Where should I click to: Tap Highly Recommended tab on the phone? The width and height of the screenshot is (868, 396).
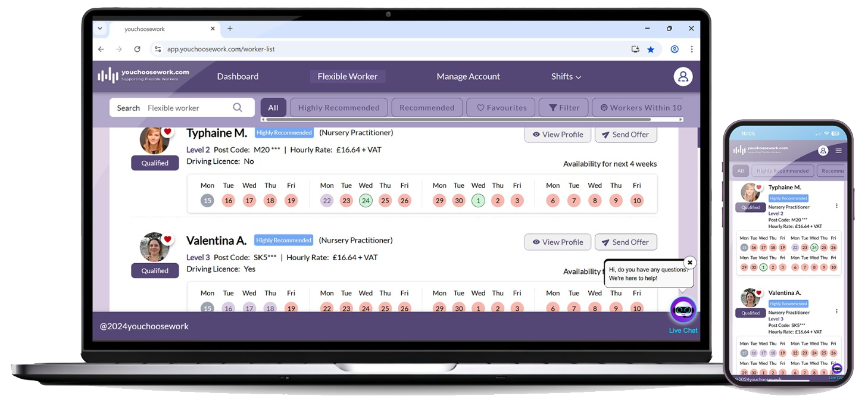coord(782,171)
